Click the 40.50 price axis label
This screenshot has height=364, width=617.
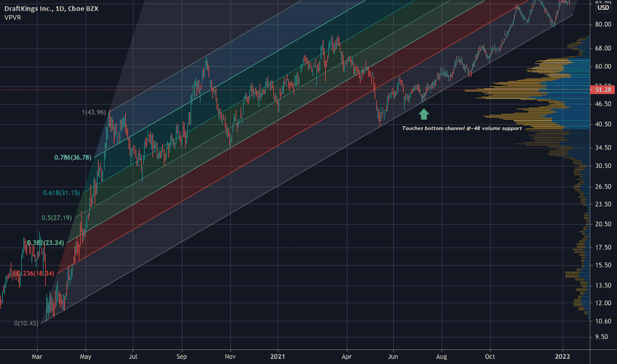coord(603,124)
